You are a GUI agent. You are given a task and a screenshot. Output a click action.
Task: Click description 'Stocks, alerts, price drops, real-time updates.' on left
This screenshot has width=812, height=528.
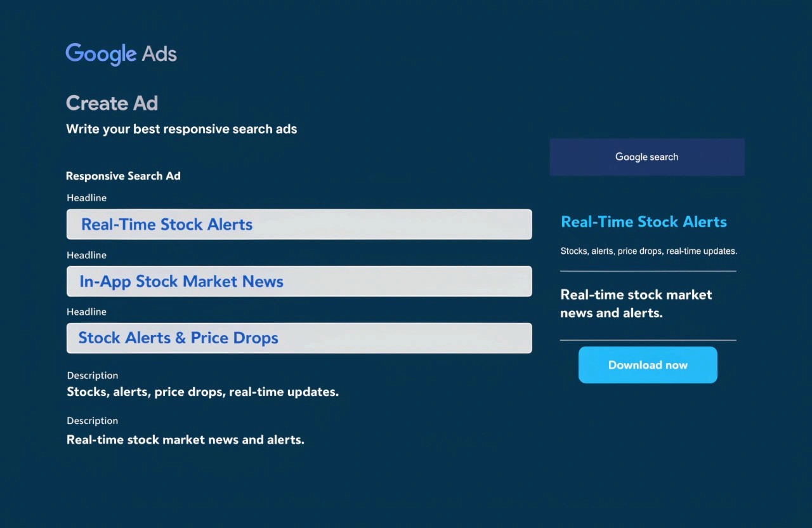(x=203, y=392)
